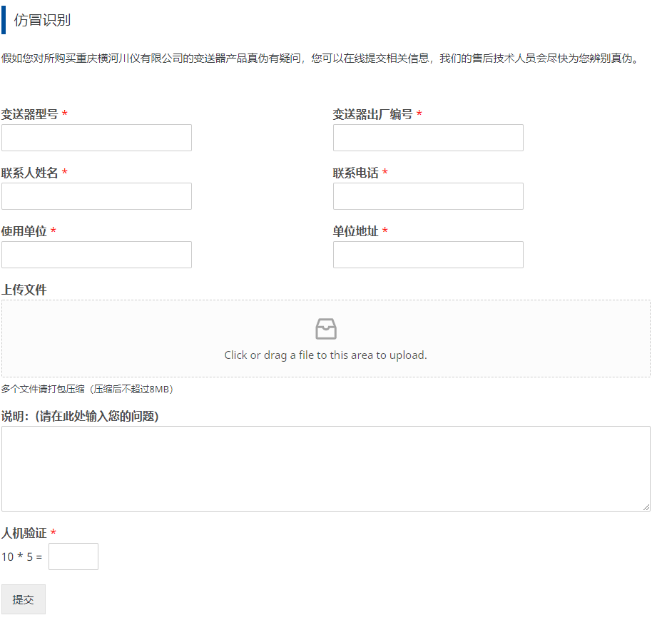This screenshot has width=672, height=630.
Task: Click inside the 说明 description textarea
Action: coord(325,468)
